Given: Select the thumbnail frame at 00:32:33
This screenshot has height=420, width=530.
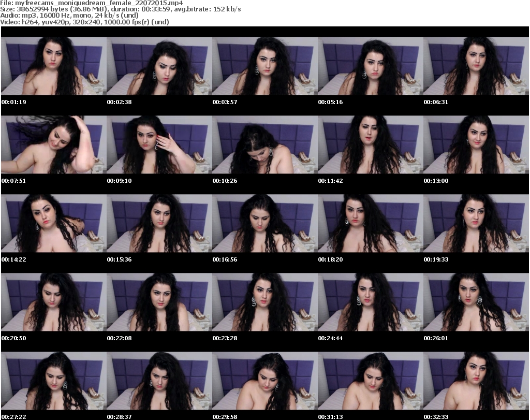Looking at the screenshot, I should [476, 381].
